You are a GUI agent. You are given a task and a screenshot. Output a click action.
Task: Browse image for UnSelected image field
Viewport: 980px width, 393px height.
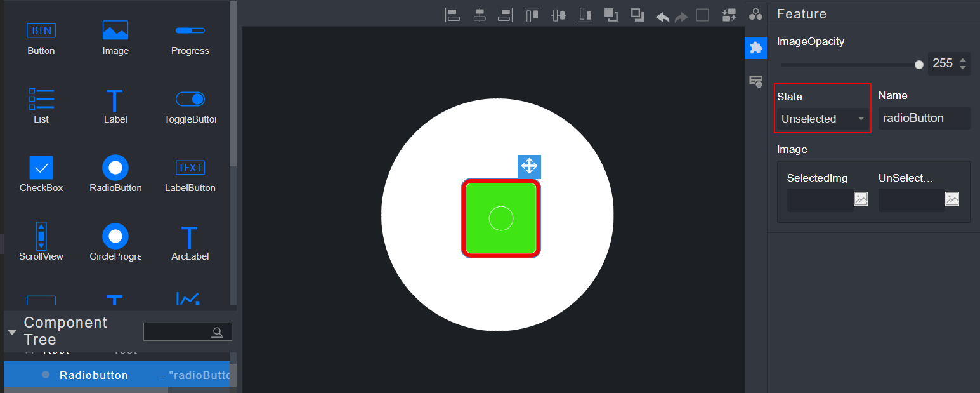[951, 199]
